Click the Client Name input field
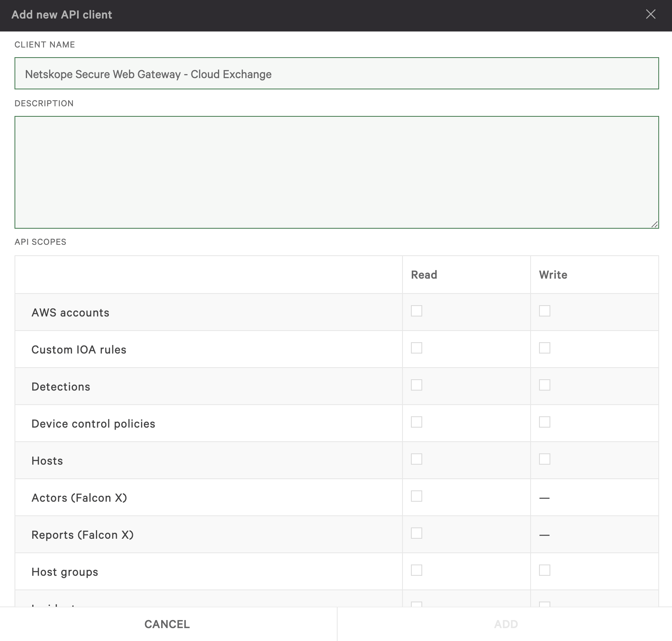672x641 pixels. [336, 73]
